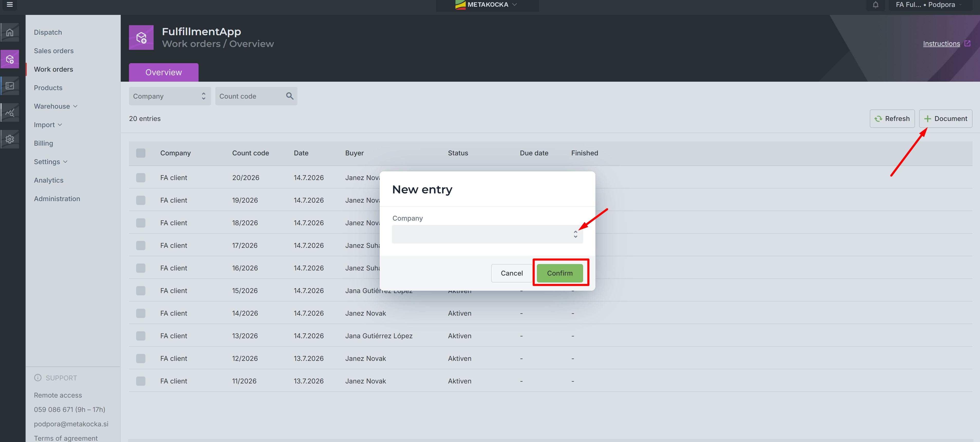Click the Finished column header
The image size is (980, 442).
(x=584, y=153)
